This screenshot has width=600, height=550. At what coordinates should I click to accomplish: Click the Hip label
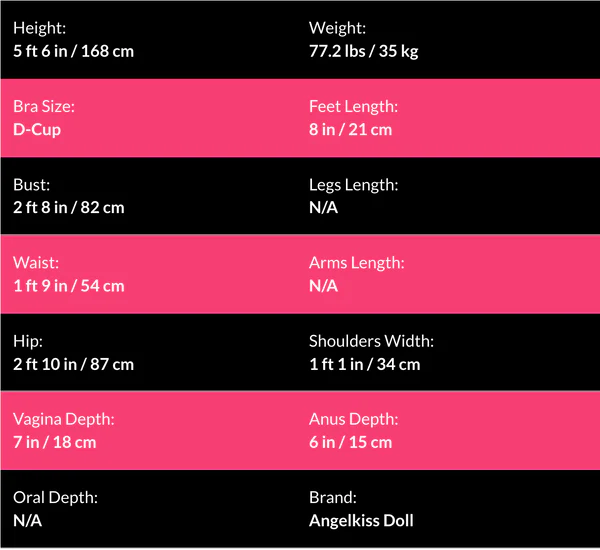click(x=27, y=341)
